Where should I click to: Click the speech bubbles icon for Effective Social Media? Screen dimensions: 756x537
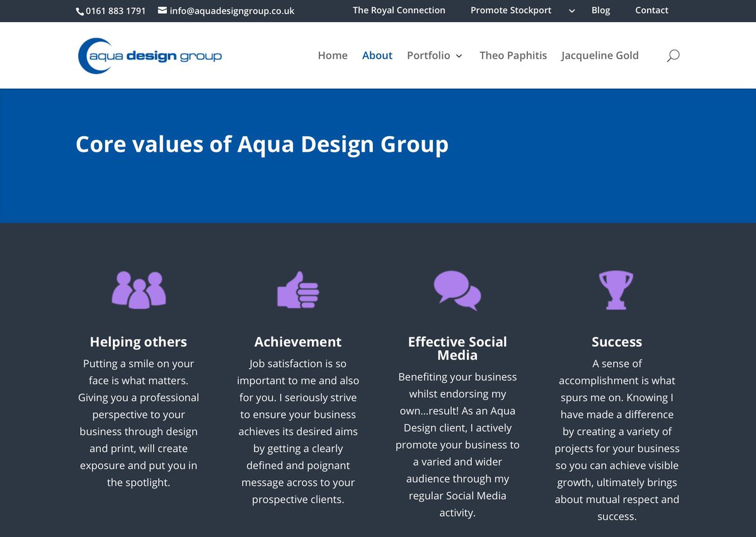[457, 289]
